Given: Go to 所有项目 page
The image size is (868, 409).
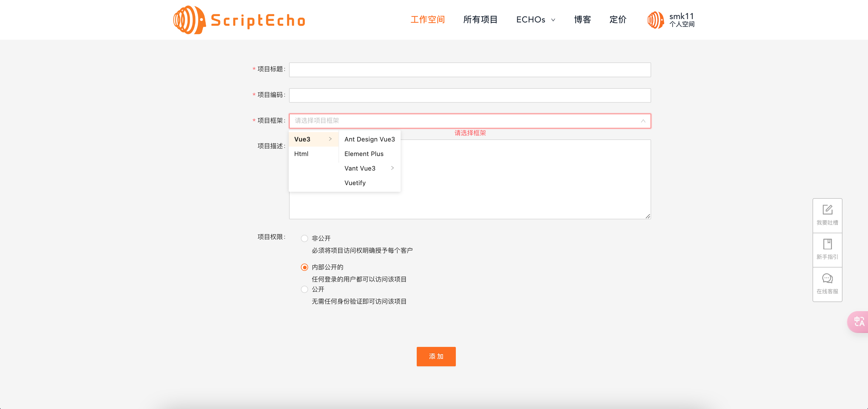Looking at the screenshot, I should tap(480, 20).
